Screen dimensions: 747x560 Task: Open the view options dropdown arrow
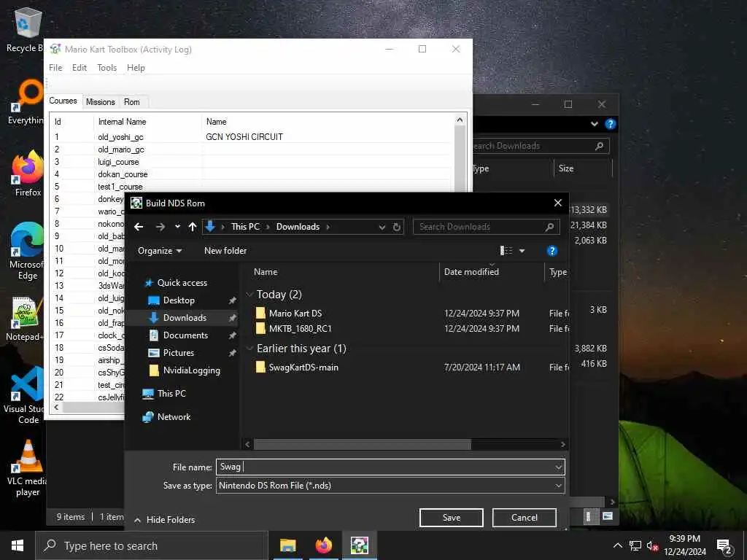click(522, 251)
